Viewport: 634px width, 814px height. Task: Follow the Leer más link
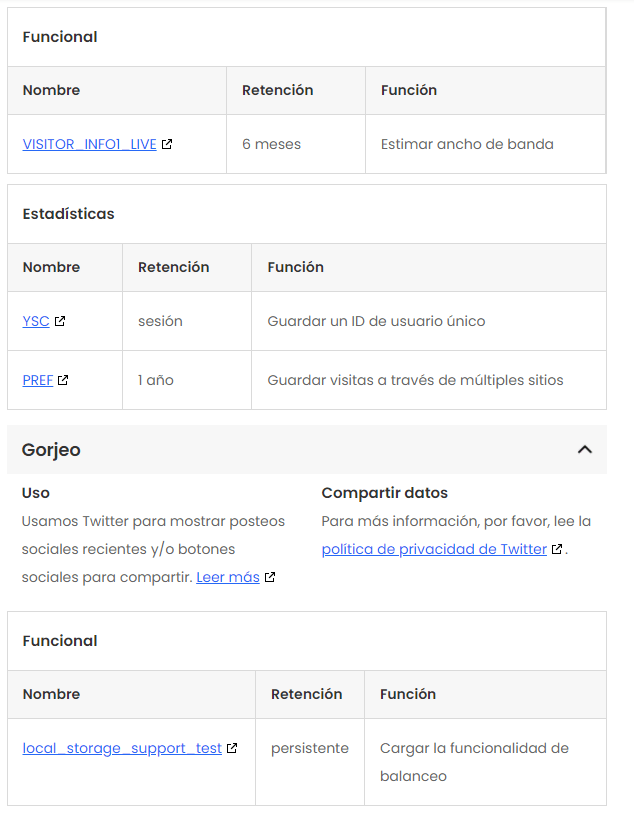click(227, 577)
